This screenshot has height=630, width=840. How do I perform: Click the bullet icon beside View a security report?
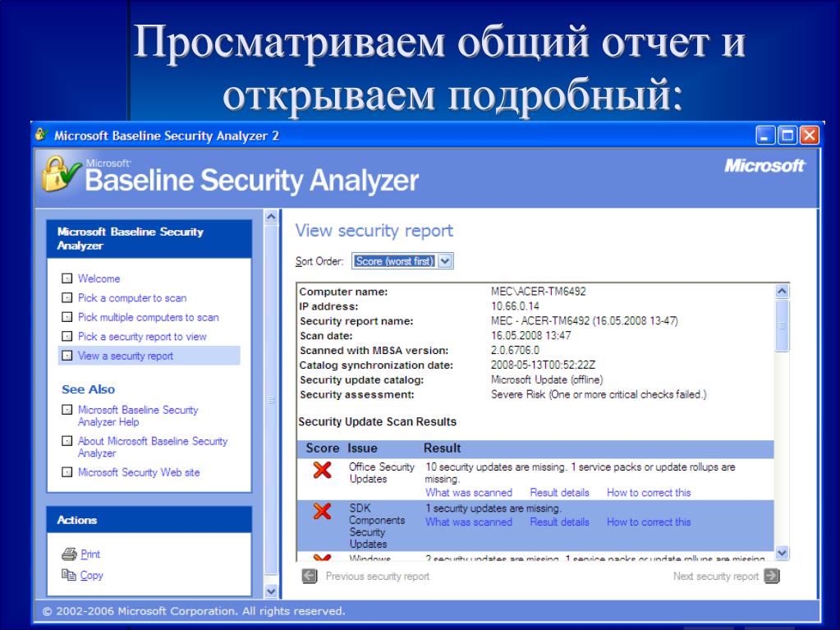(67, 355)
